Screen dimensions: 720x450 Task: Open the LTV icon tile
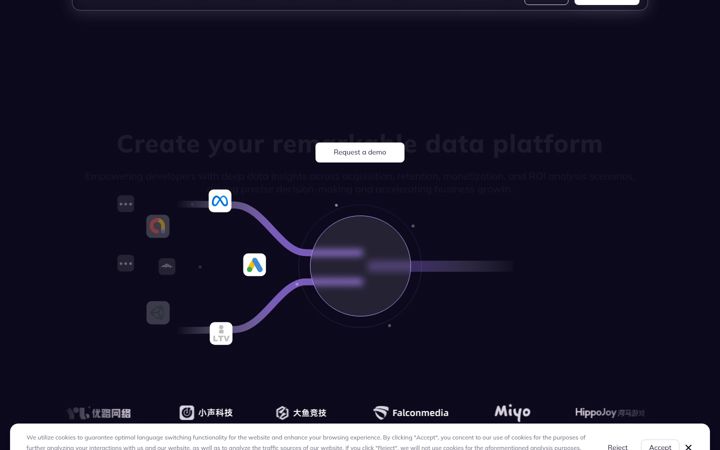click(221, 333)
